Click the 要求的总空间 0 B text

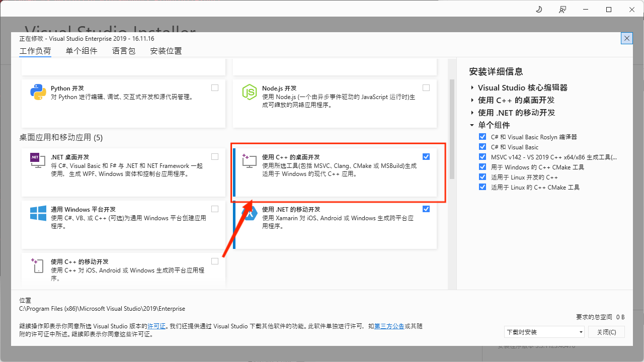600,317
